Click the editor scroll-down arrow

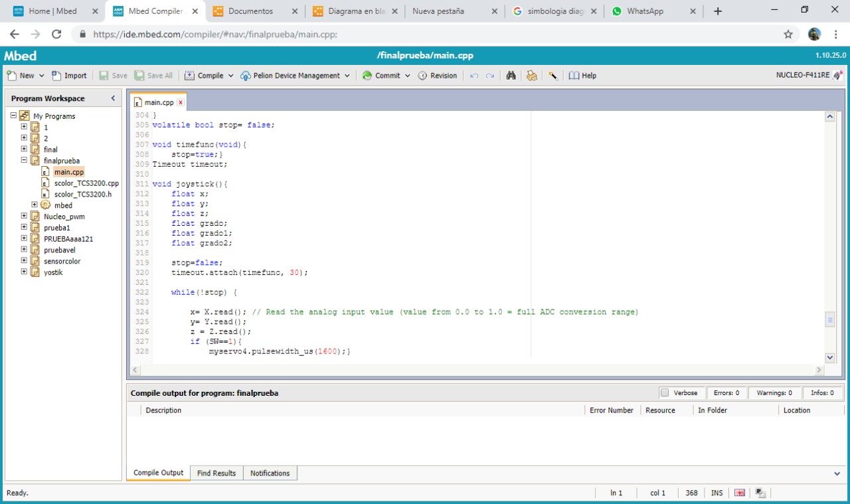[x=829, y=358]
